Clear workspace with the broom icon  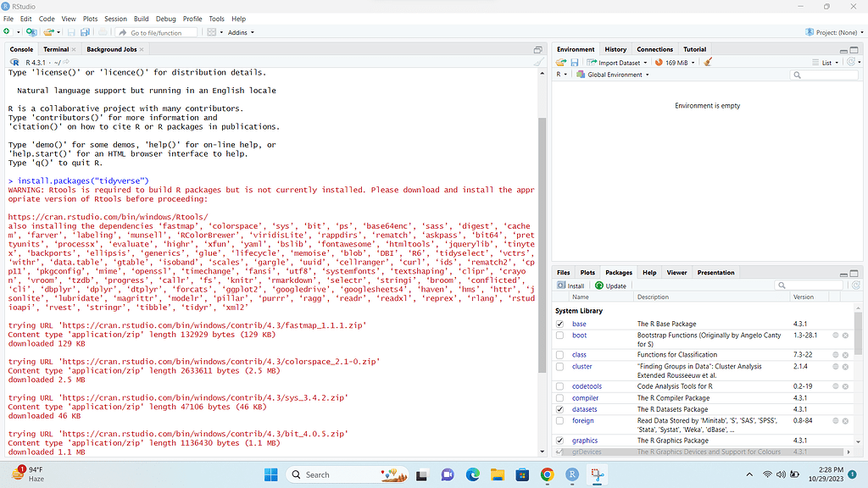tap(709, 61)
